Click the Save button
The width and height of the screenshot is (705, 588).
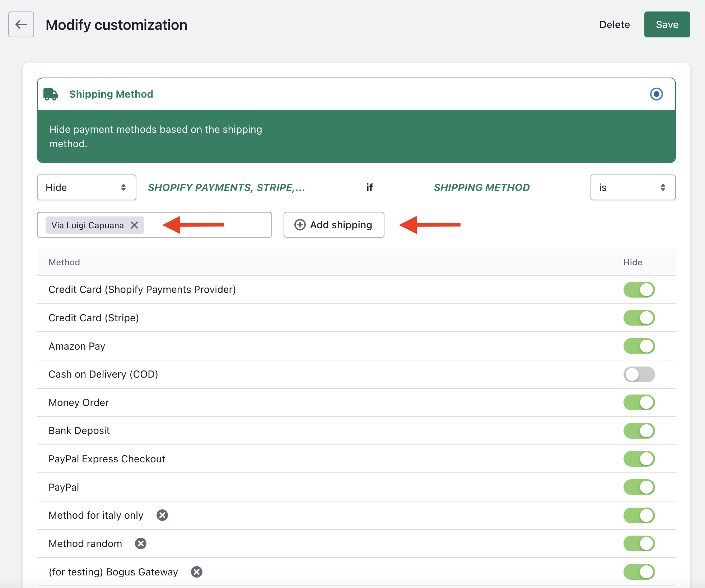pos(667,24)
